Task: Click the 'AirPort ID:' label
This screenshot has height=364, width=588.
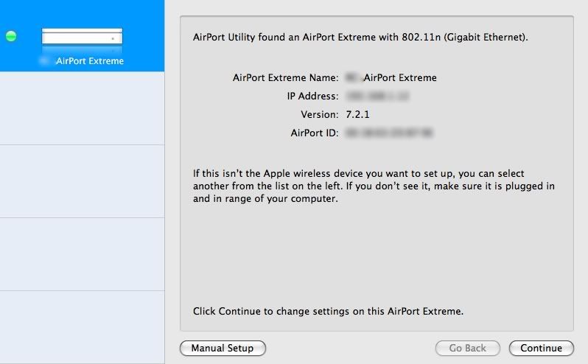Action: pos(315,133)
